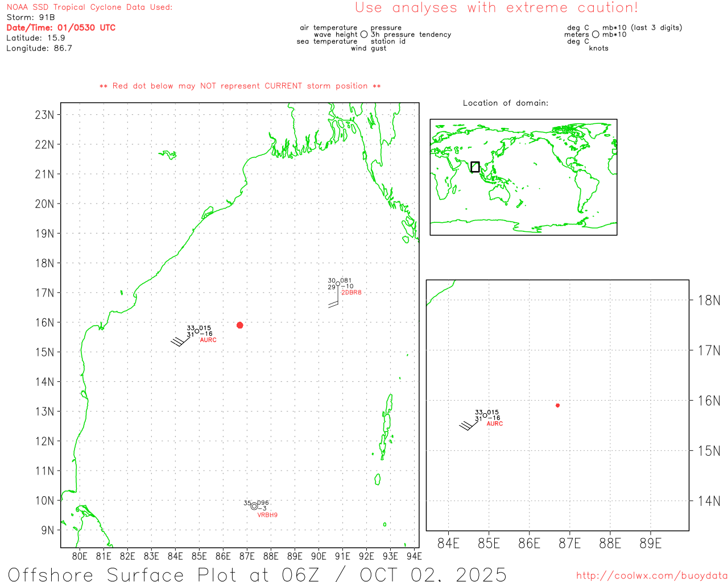The width and height of the screenshot is (728, 582).
Task: Click the '87E' label on the inset map
Action: [570, 543]
